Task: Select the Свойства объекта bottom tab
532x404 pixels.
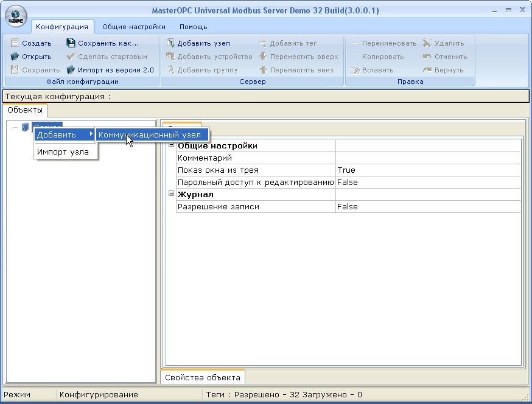Action: 202,377
